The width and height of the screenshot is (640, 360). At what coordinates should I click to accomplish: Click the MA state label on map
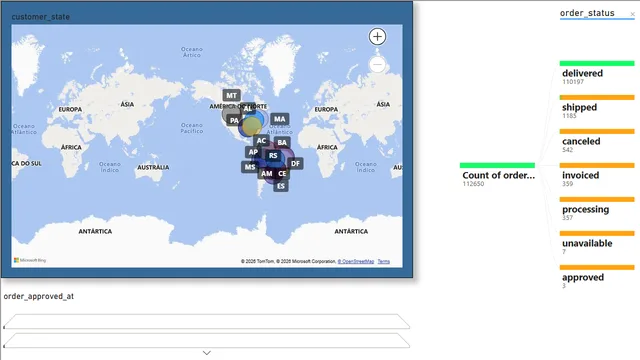tap(280, 119)
